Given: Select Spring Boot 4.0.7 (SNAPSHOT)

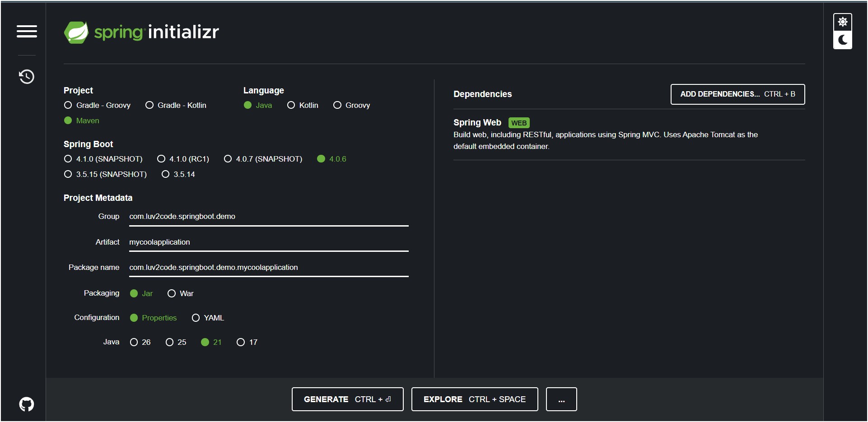Looking at the screenshot, I should click(x=263, y=159).
